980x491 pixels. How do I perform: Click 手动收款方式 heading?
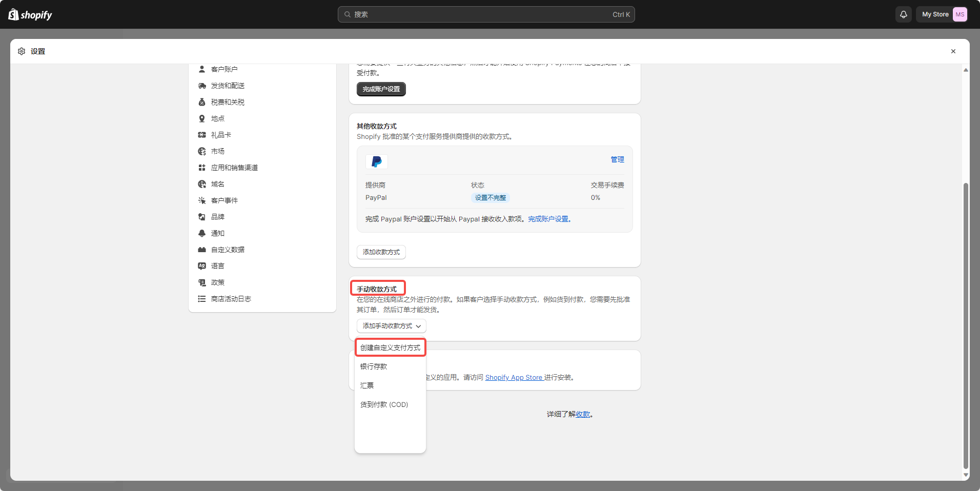pyautogui.click(x=377, y=289)
